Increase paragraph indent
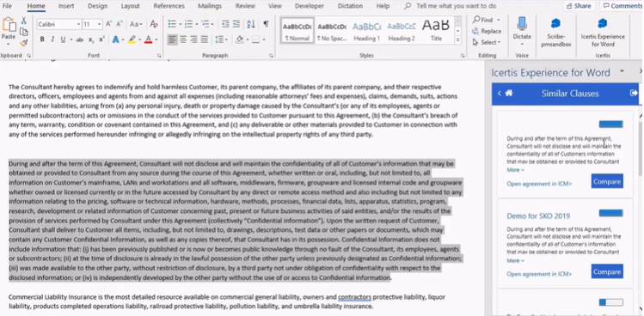Screen dimensions: 644x316 click(236, 24)
